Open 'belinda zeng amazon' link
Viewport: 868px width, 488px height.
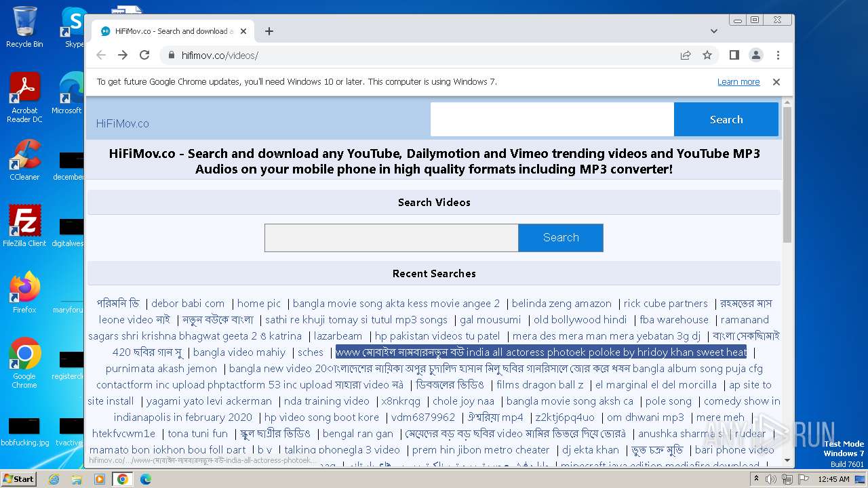coord(561,304)
